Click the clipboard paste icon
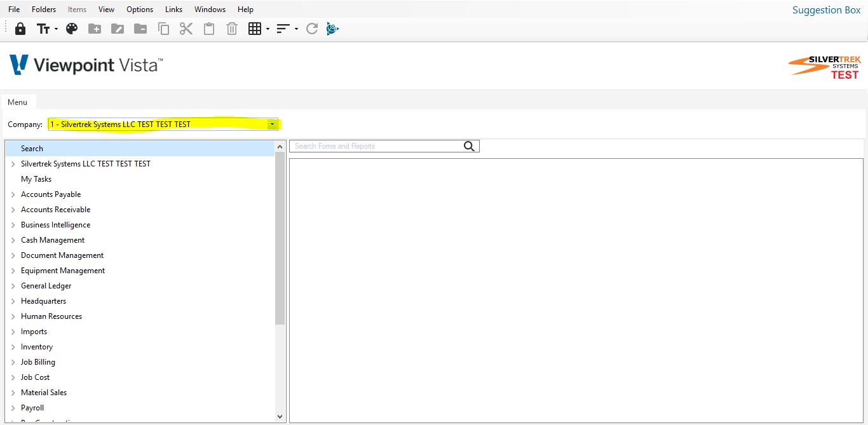 pyautogui.click(x=209, y=29)
